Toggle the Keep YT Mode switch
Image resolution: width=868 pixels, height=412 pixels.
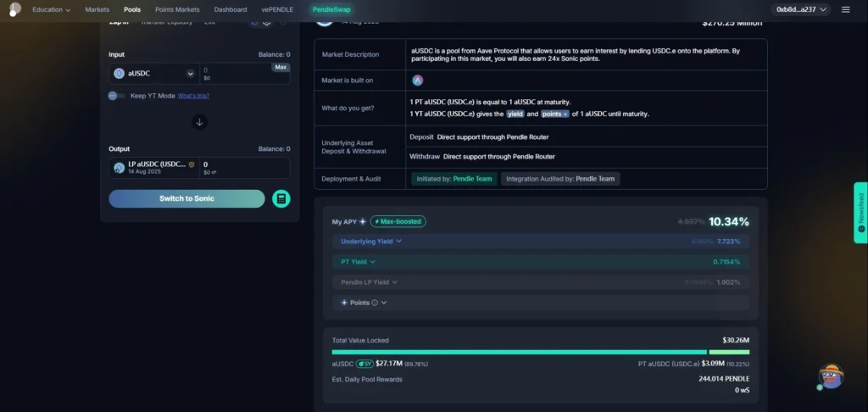(117, 96)
